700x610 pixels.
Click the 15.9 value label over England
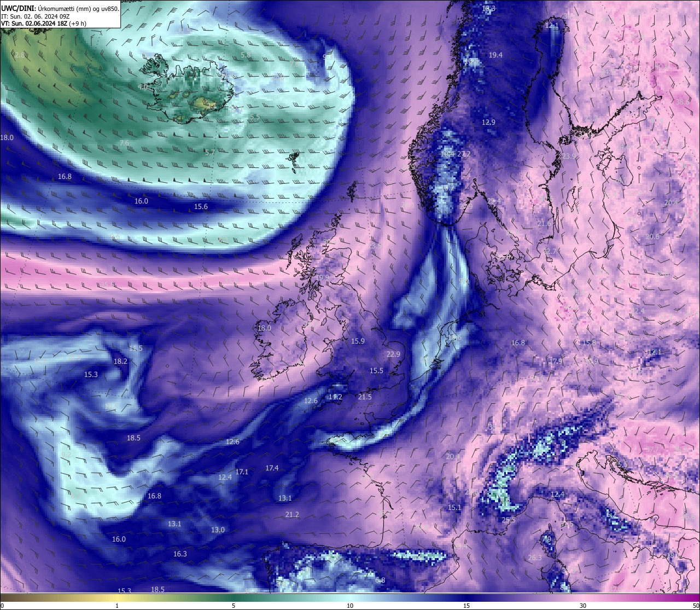(x=358, y=341)
